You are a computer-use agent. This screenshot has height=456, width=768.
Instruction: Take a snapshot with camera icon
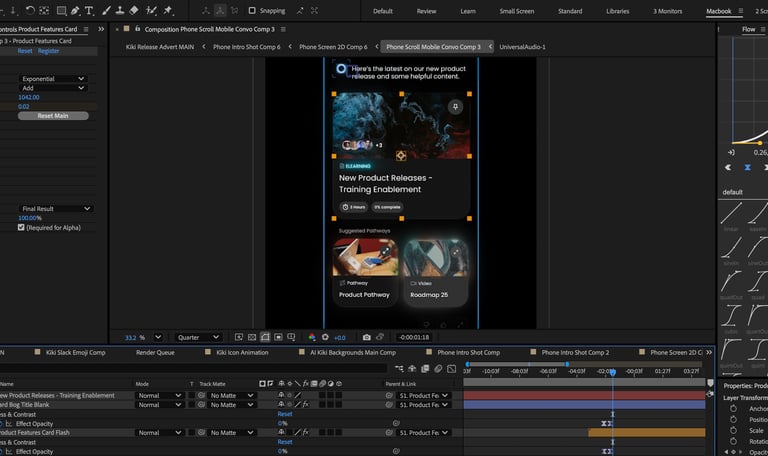pos(367,338)
